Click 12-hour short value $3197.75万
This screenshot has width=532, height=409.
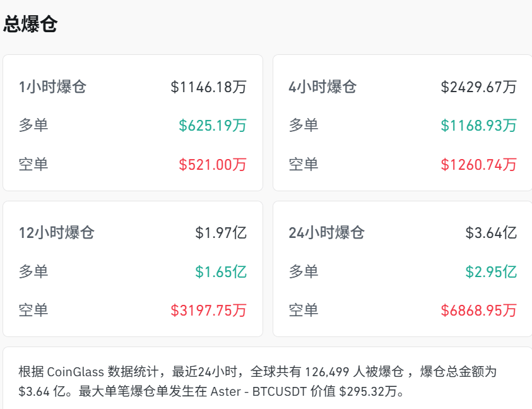[x=208, y=311]
